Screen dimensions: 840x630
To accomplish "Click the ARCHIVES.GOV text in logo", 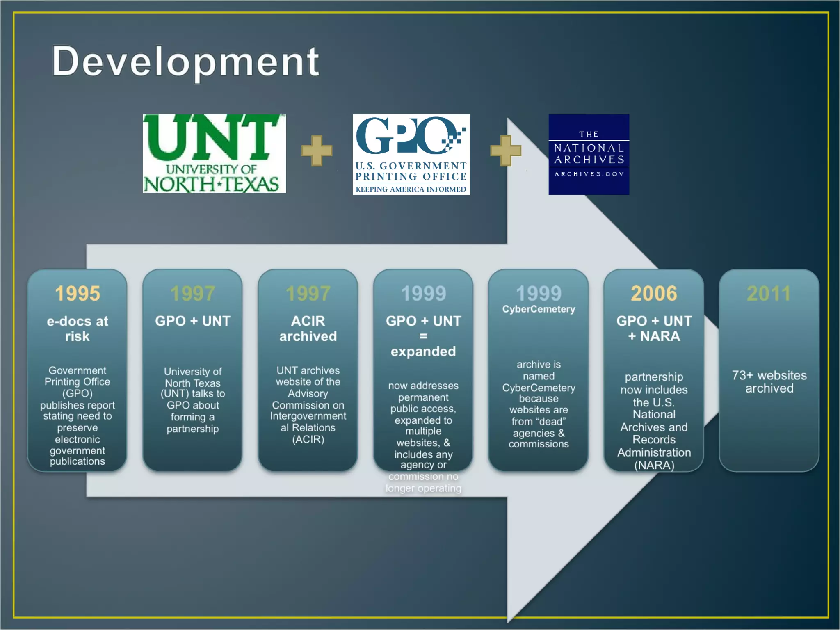I will [x=589, y=174].
